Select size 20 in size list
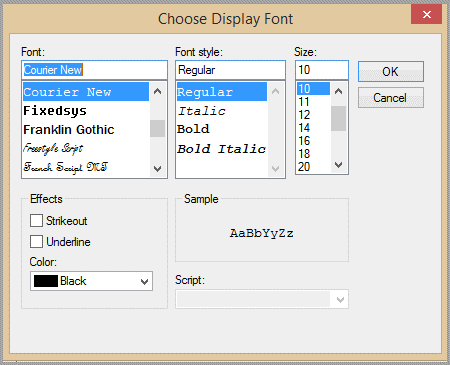The width and height of the screenshot is (450, 365). [x=313, y=166]
